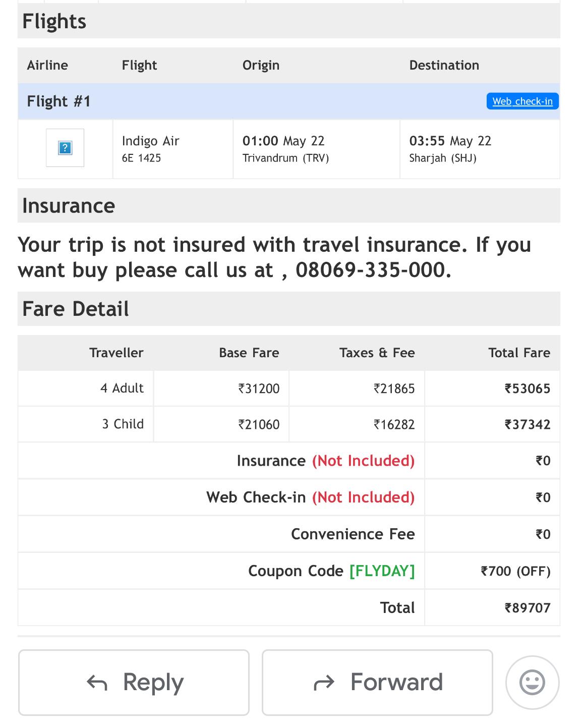
Task: Select the Flight #1 row header
Action: (x=59, y=101)
